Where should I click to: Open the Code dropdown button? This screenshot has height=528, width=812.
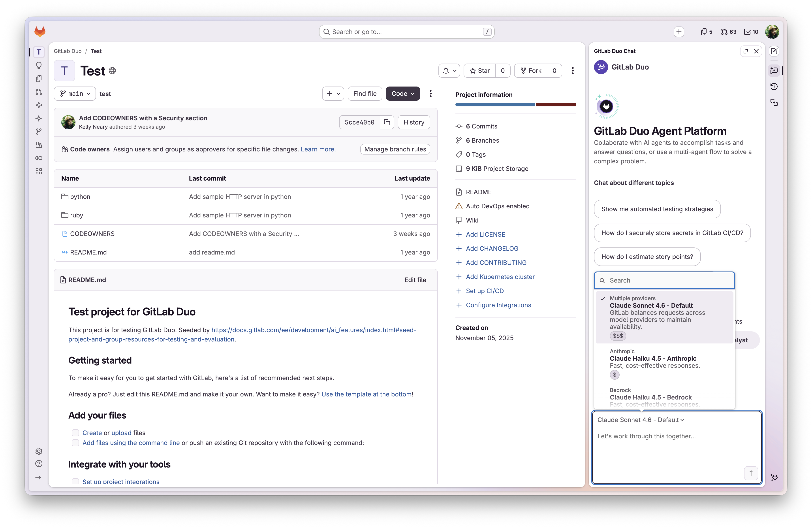[403, 94]
